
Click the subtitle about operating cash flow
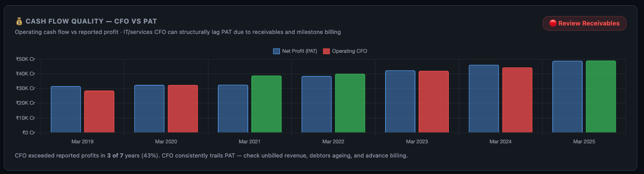(x=178, y=32)
